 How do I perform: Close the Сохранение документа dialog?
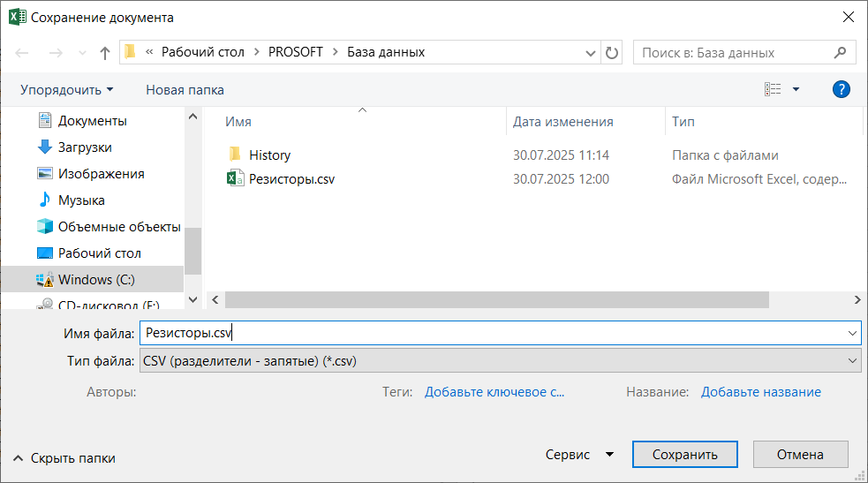(x=848, y=17)
